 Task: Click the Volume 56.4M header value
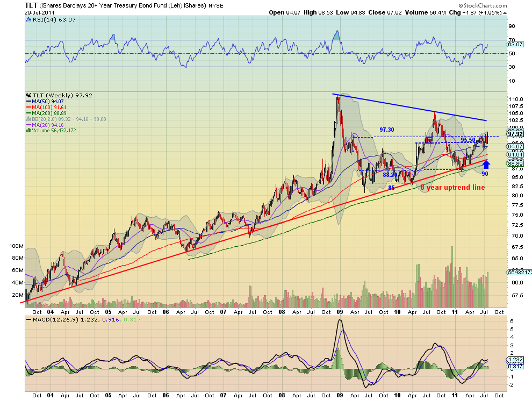(425, 12)
